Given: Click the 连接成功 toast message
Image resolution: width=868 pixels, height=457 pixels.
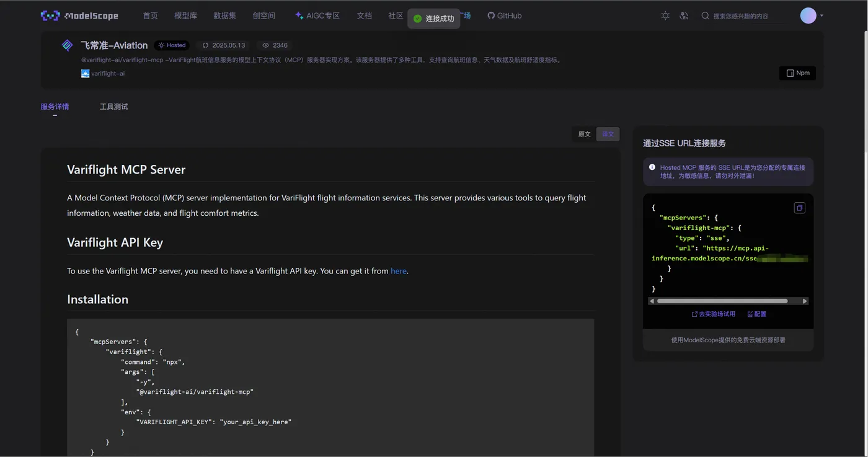Looking at the screenshot, I should (x=434, y=19).
